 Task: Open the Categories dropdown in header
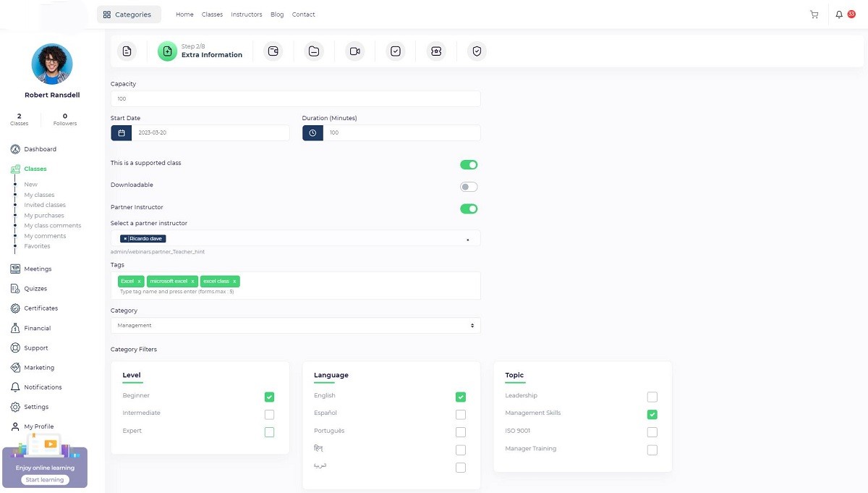128,14
